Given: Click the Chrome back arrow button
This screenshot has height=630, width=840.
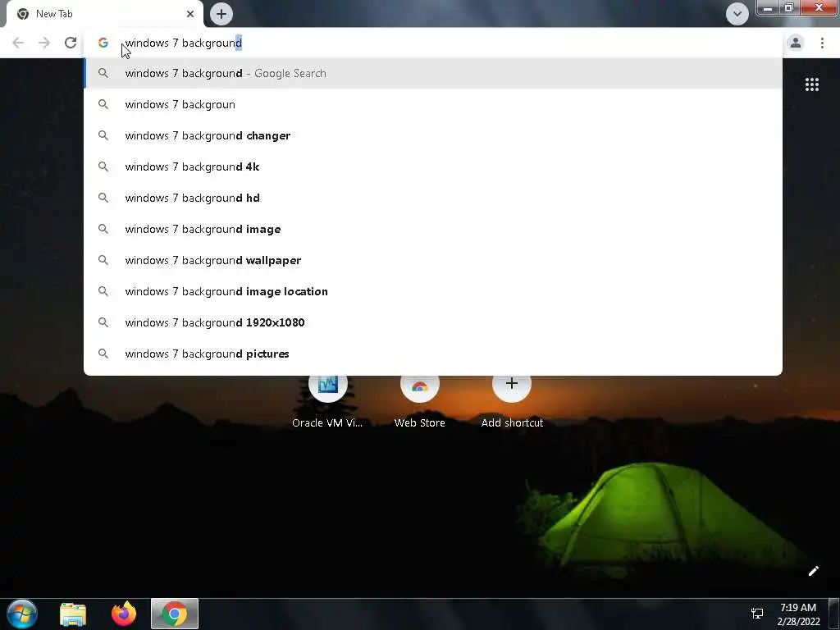Looking at the screenshot, I should pyautogui.click(x=18, y=43).
